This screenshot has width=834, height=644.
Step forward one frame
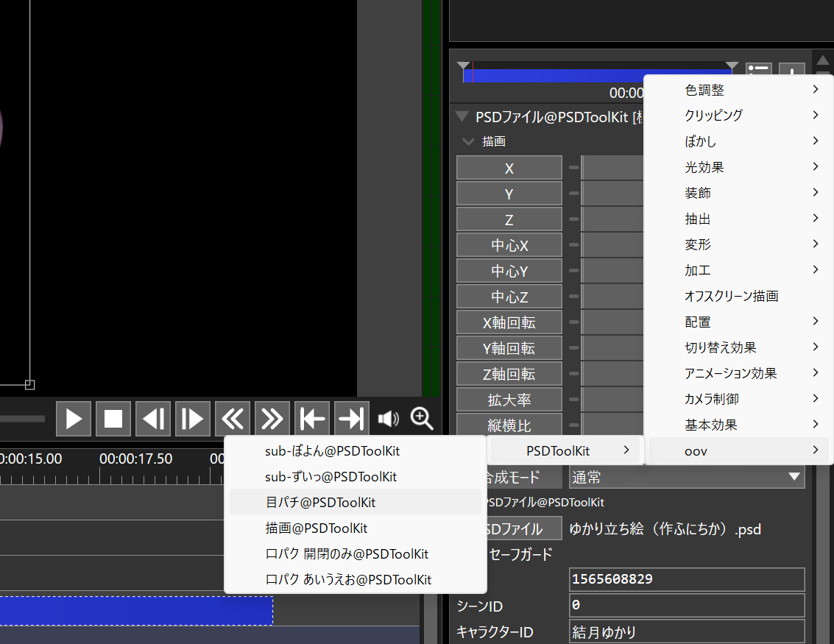click(193, 419)
